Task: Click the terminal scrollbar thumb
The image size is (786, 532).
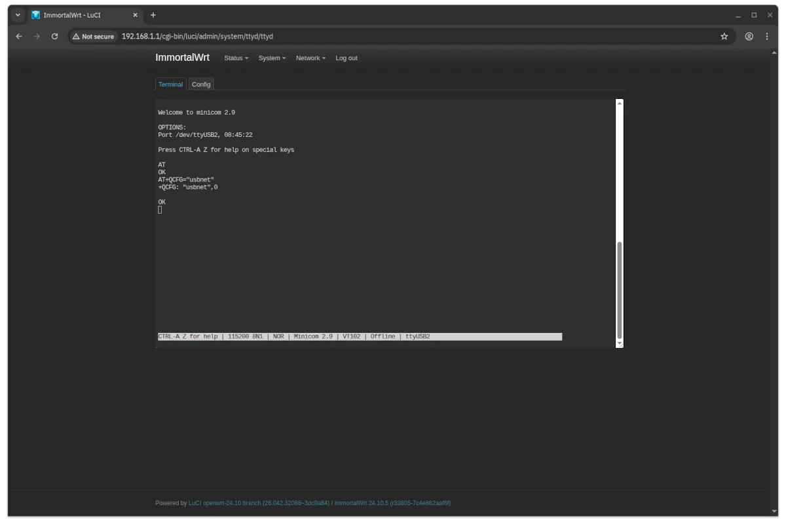Action: coord(620,288)
